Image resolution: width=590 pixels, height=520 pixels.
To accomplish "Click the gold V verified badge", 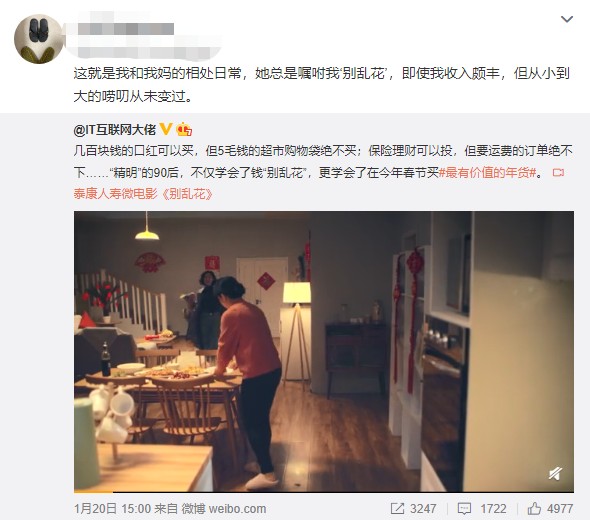I will 166,129.
